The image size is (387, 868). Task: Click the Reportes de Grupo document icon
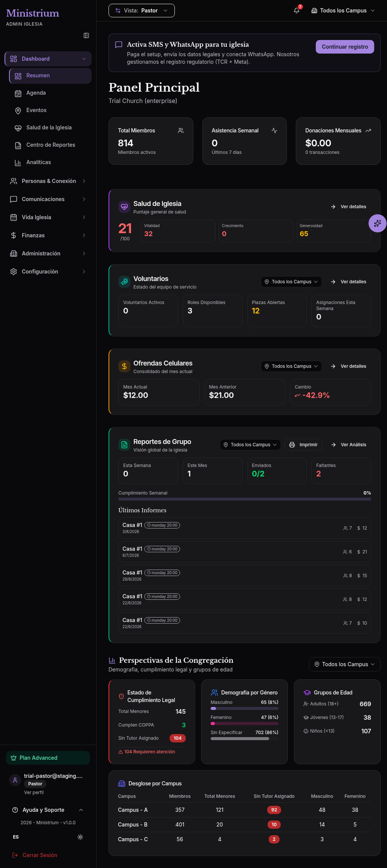[x=124, y=445]
